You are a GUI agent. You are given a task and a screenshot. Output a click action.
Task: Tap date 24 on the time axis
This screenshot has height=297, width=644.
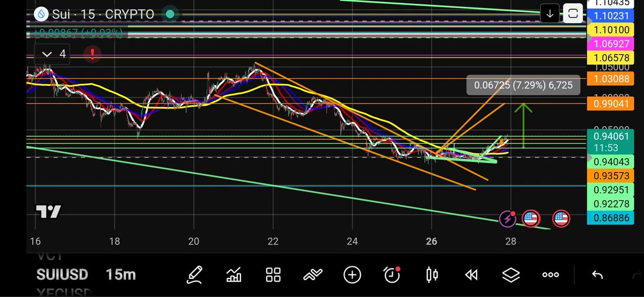pyautogui.click(x=352, y=241)
